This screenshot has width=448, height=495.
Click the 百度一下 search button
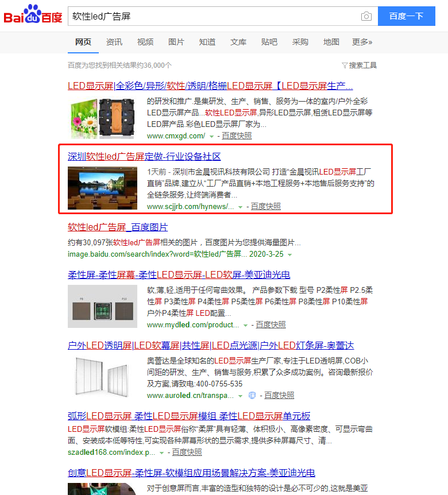[406, 16]
